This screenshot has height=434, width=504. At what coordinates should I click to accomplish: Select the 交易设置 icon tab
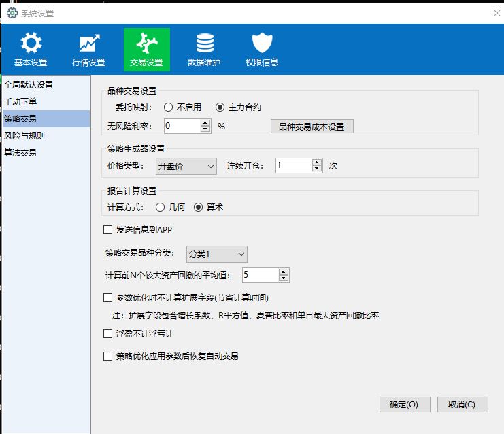click(146, 44)
